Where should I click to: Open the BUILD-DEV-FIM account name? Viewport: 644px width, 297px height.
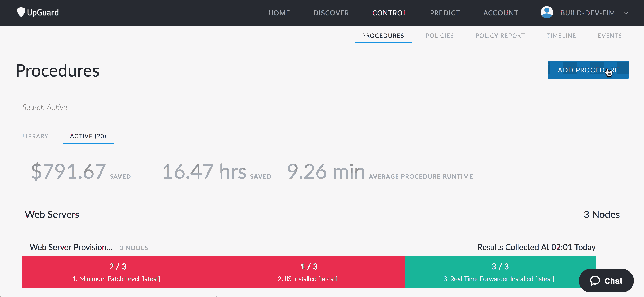tap(588, 13)
